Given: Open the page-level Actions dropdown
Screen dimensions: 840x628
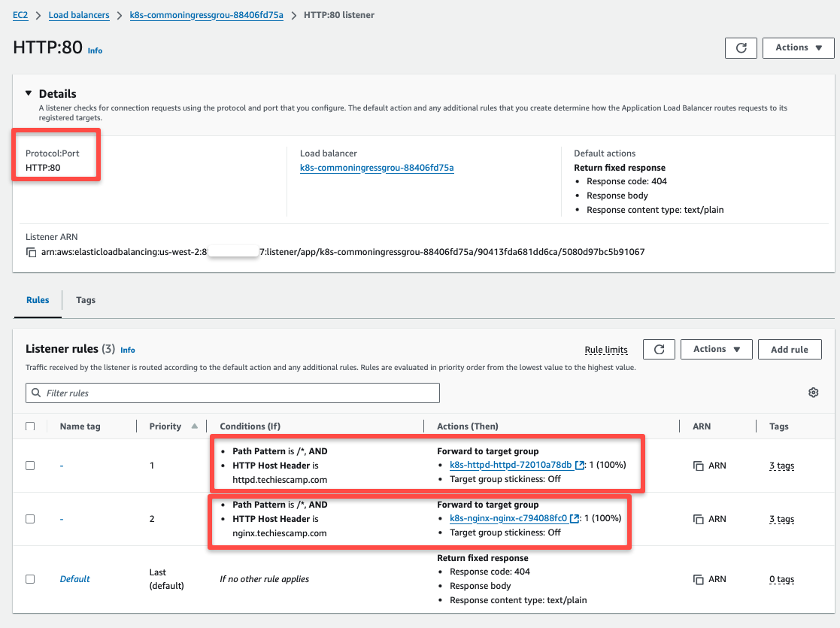Looking at the screenshot, I should point(798,47).
